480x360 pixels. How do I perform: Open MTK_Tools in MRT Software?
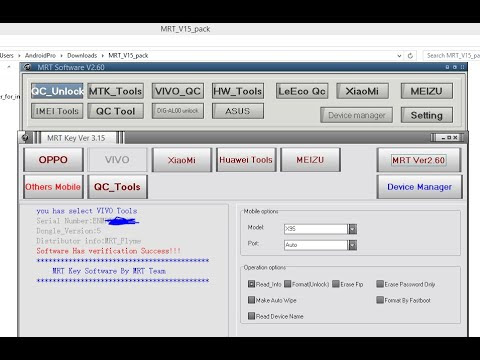[116, 91]
